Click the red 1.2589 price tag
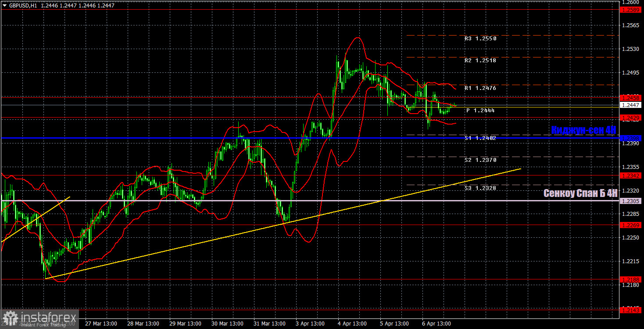Image resolution: width=644 pixels, height=329 pixels. click(631, 9)
